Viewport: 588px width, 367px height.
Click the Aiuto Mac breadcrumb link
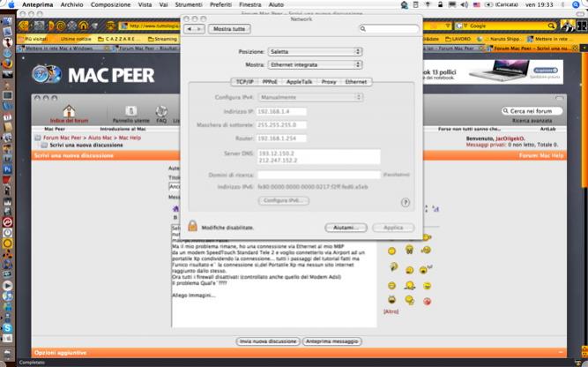coord(100,138)
